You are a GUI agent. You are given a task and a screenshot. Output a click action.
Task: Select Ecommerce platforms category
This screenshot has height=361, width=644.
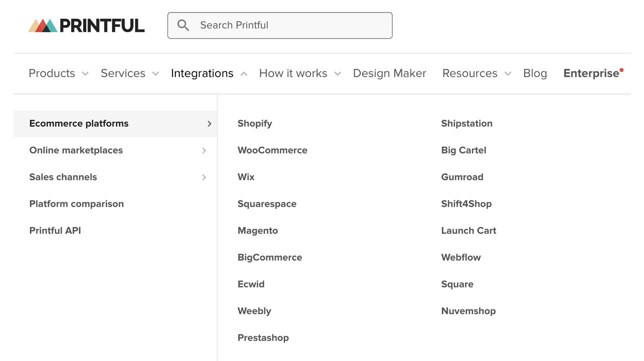[x=115, y=124]
